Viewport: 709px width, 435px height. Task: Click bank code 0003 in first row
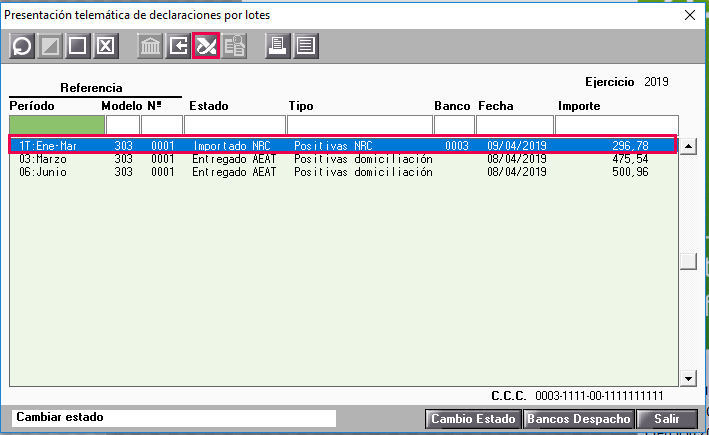457,146
